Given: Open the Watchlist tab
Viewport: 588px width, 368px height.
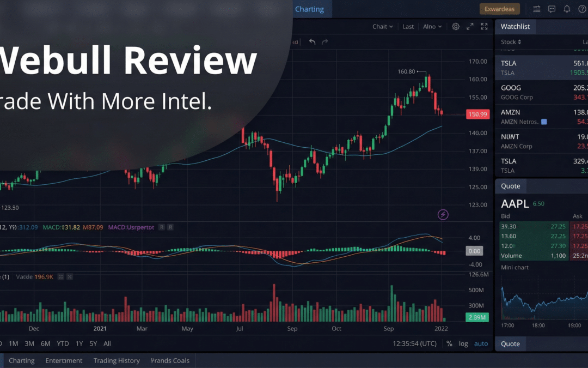Looking at the screenshot, I should click(x=515, y=27).
